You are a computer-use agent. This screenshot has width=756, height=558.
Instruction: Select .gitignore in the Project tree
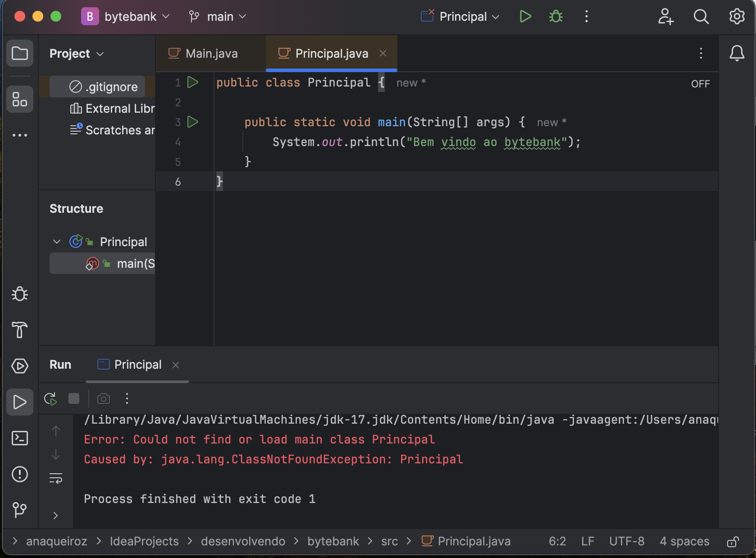click(x=111, y=87)
